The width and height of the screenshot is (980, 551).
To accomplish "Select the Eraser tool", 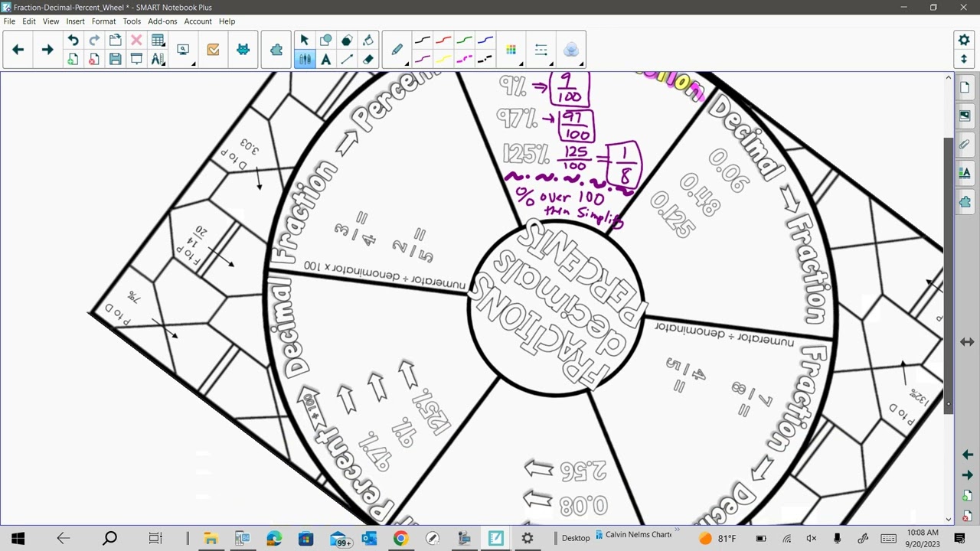I will pyautogui.click(x=368, y=59).
